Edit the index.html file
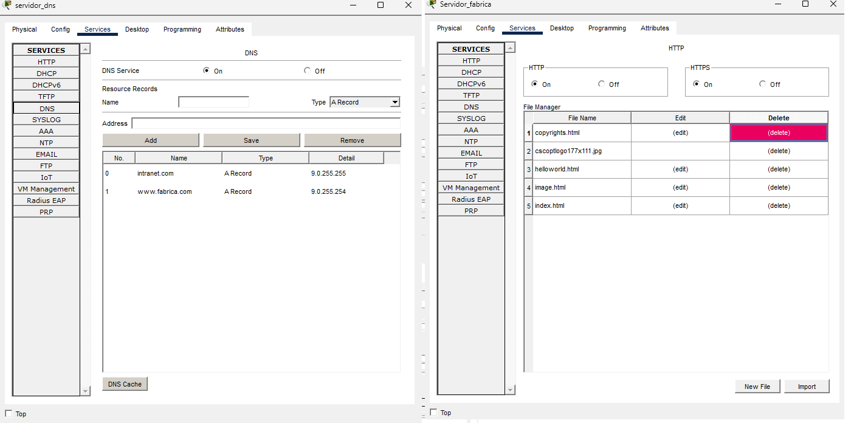The width and height of the screenshot is (868, 423). pos(680,205)
